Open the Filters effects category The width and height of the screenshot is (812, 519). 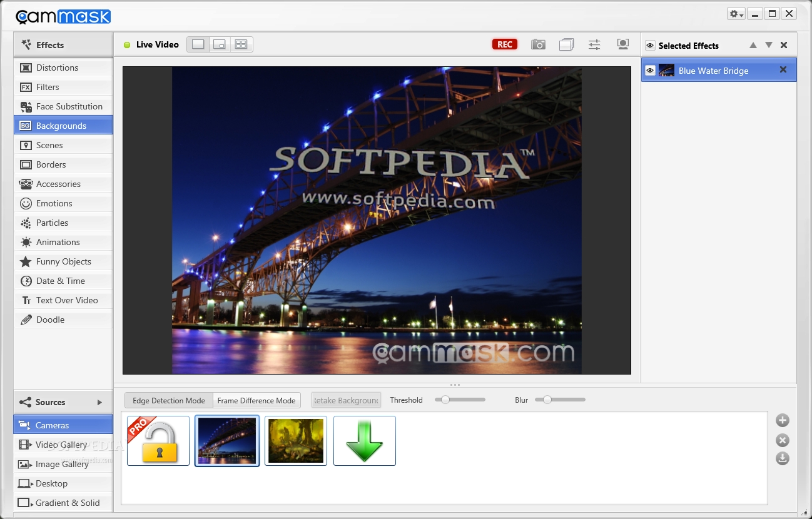click(63, 87)
